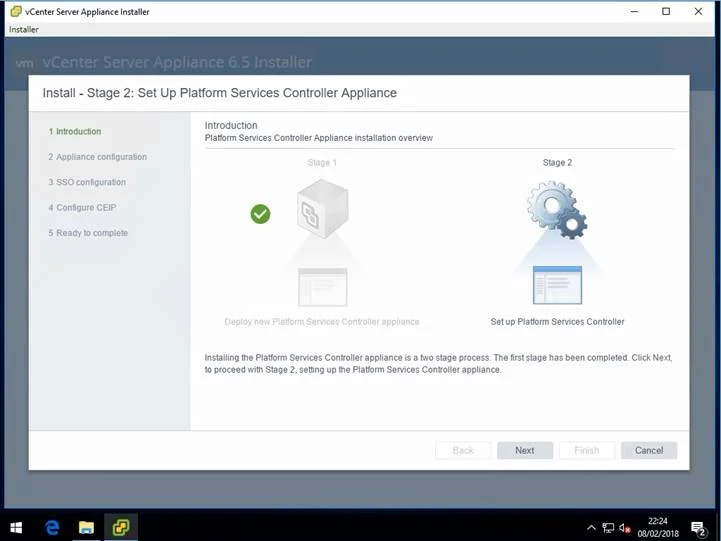
Task: Minimize the installer window
Action: pyautogui.click(x=635, y=11)
